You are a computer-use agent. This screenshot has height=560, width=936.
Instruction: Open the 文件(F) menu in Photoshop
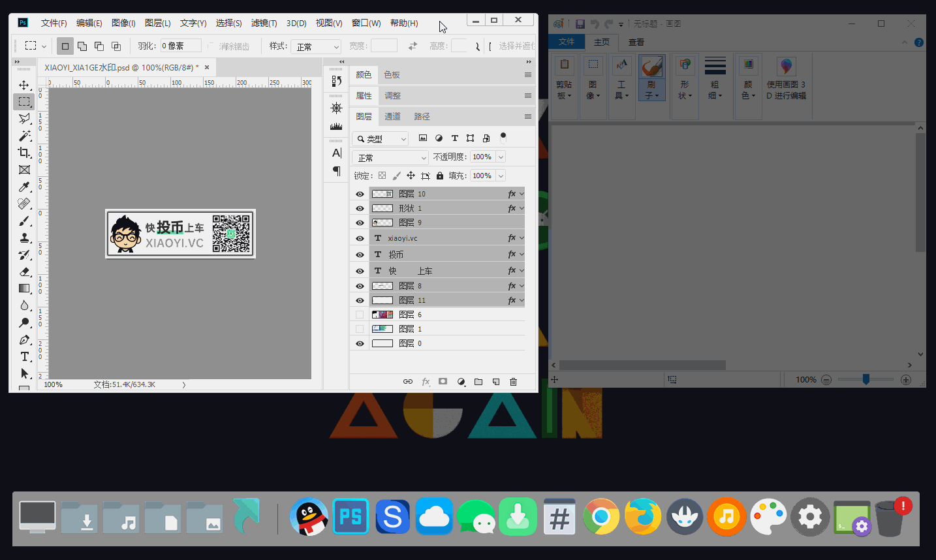point(54,23)
